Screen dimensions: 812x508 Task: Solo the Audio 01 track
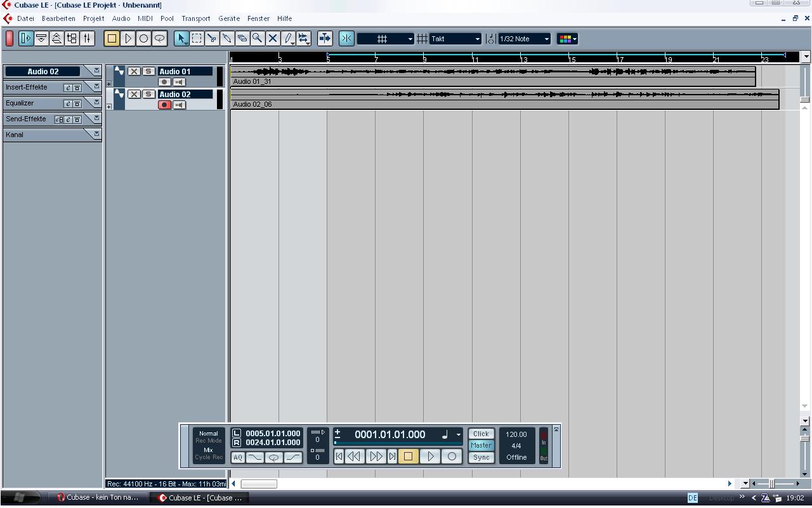point(148,71)
